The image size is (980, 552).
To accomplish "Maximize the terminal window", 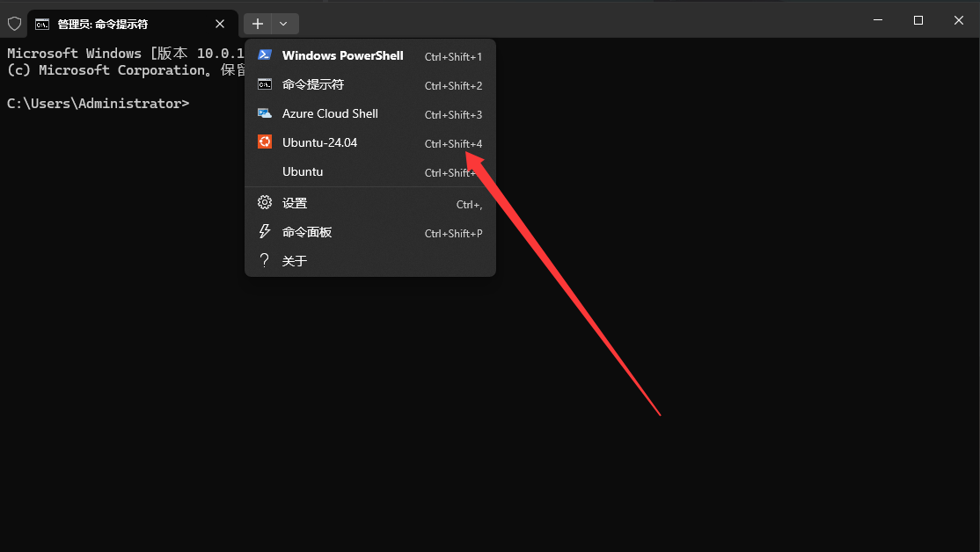I will [918, 20].
